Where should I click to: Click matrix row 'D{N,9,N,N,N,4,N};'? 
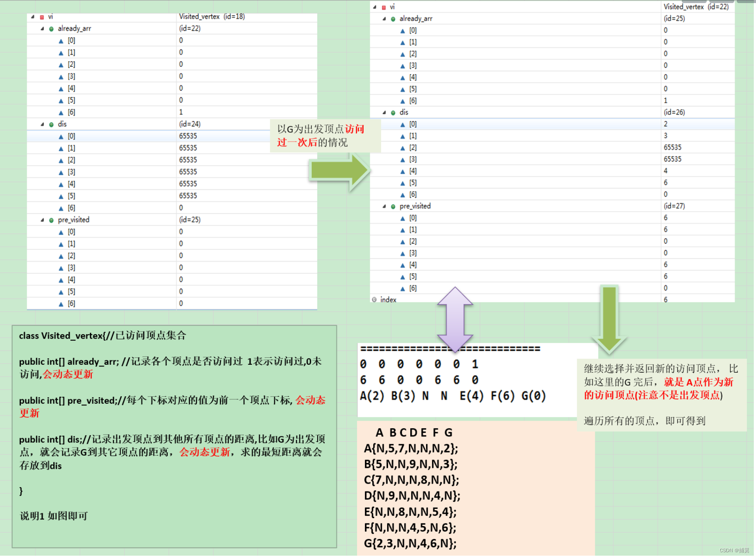coord(412,496)
